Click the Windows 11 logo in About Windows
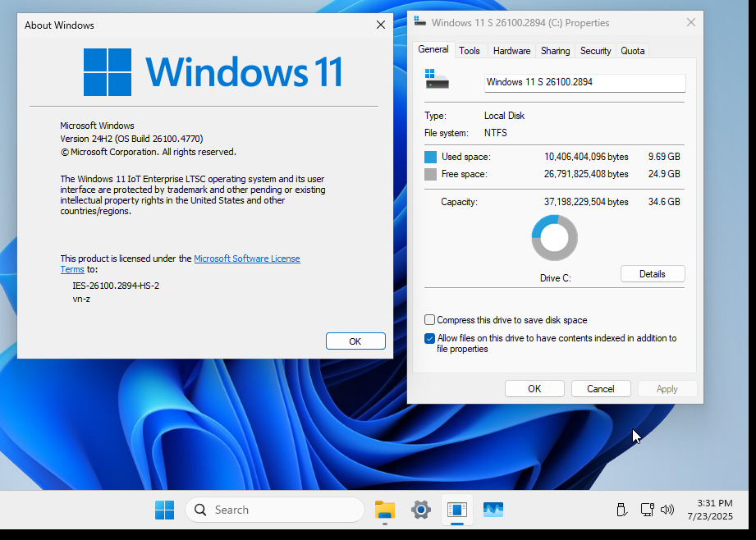The image size is (756, 540). pos(213,72)
